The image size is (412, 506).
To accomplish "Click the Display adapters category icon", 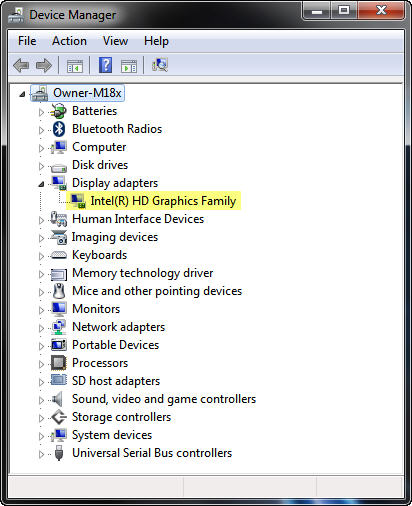I will pyautogui.click(x=59, y=183).
